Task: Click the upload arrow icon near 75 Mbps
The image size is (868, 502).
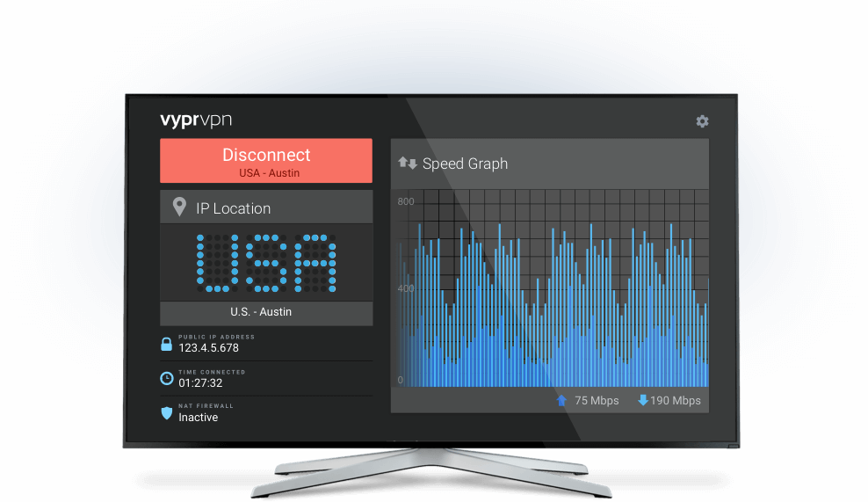Action: (x=561, y=401)
